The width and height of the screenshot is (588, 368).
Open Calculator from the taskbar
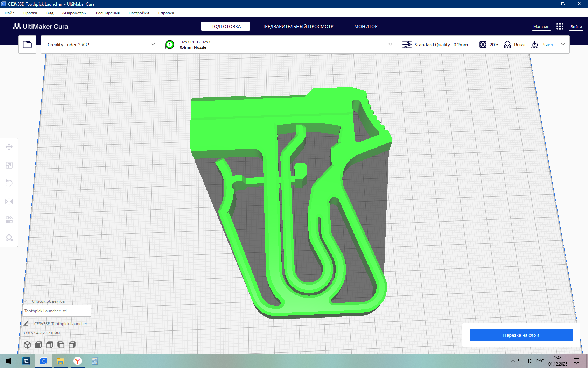point(95,361)
